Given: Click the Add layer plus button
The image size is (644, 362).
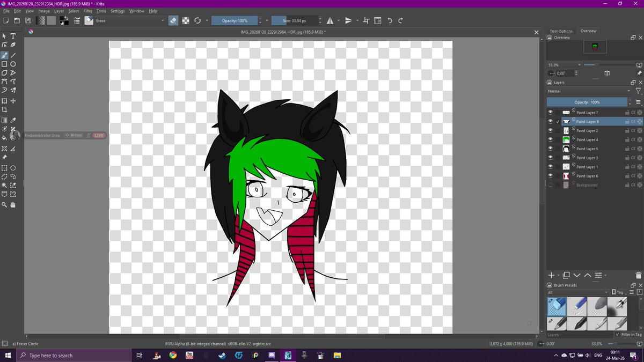Looking at the screenshot, I should [551, 275].
